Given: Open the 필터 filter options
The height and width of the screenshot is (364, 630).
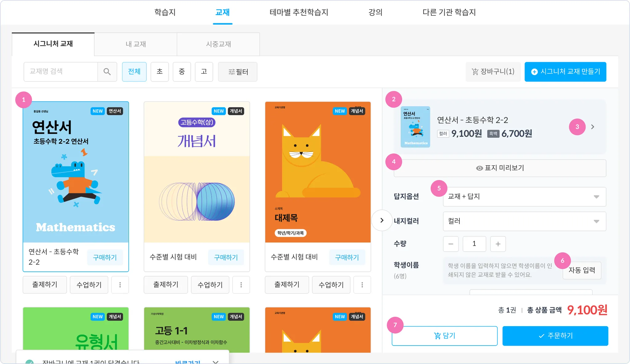Looking at the screenshot, I should tap(238, 72).
